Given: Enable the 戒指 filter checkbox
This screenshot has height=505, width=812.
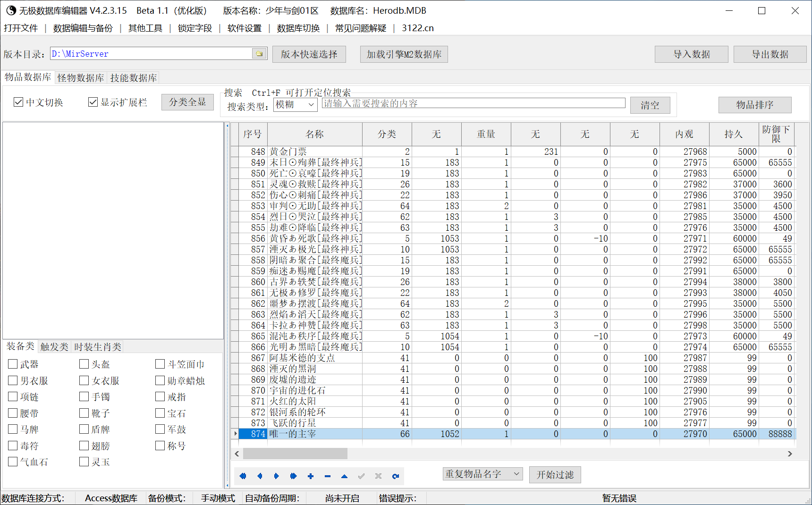Looking at the screenshot, I should [160, 396].
